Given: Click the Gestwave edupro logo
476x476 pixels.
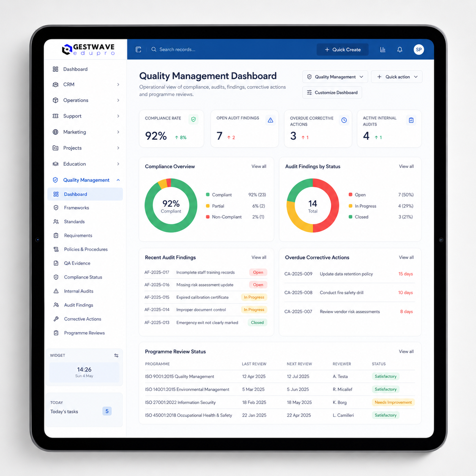Looking at the screenshot, I should [x=88, y=49].
